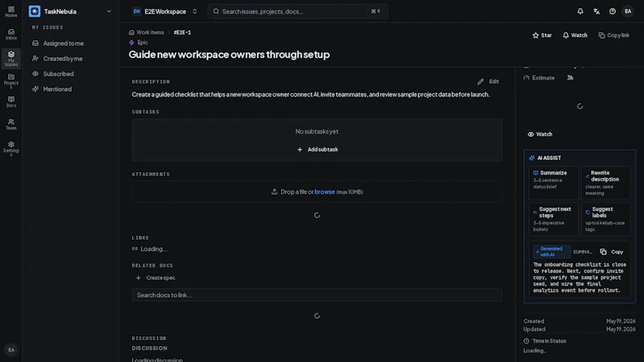This screenshot has width=644, height=362.
Task: Copy the AI generated summary
Action: [612, 252]
